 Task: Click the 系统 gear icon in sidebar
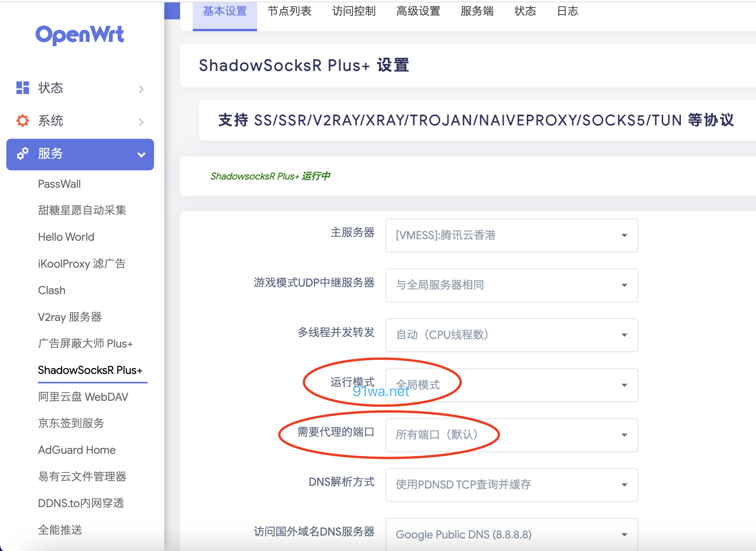23,121
